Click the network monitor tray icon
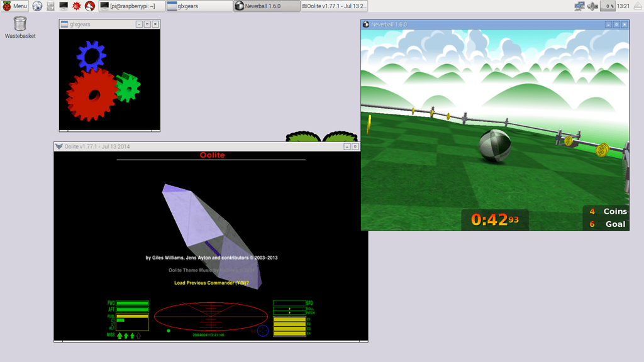644x362 pixels. click(x=579, y=6)
